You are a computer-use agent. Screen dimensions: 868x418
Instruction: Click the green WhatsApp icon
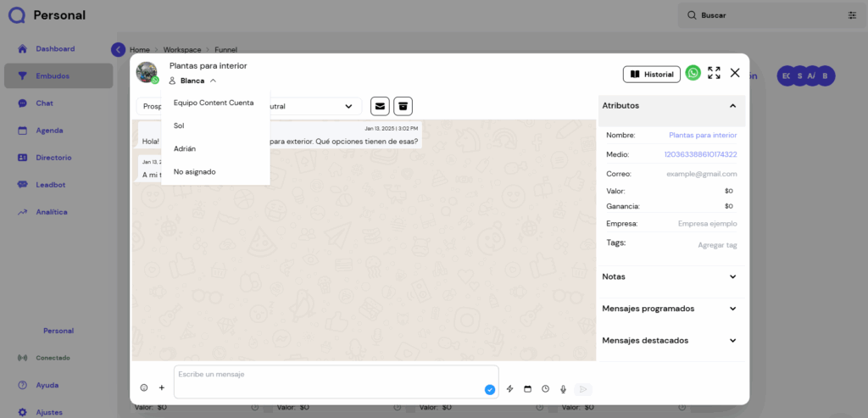tap(693, 73)
